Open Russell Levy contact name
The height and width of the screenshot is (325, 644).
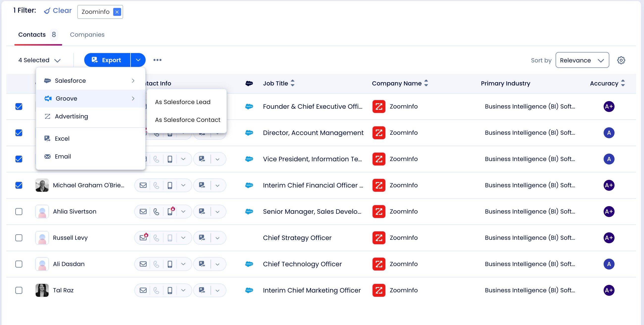(x=70, y=238)
